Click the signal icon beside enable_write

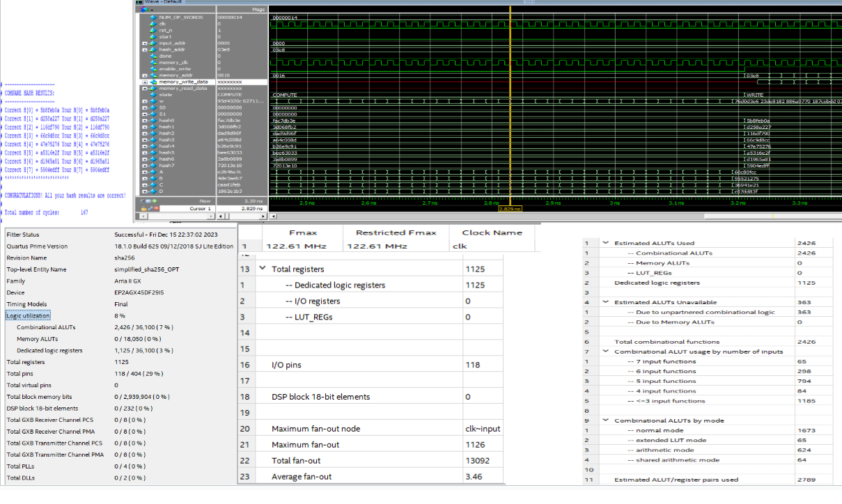153,69
